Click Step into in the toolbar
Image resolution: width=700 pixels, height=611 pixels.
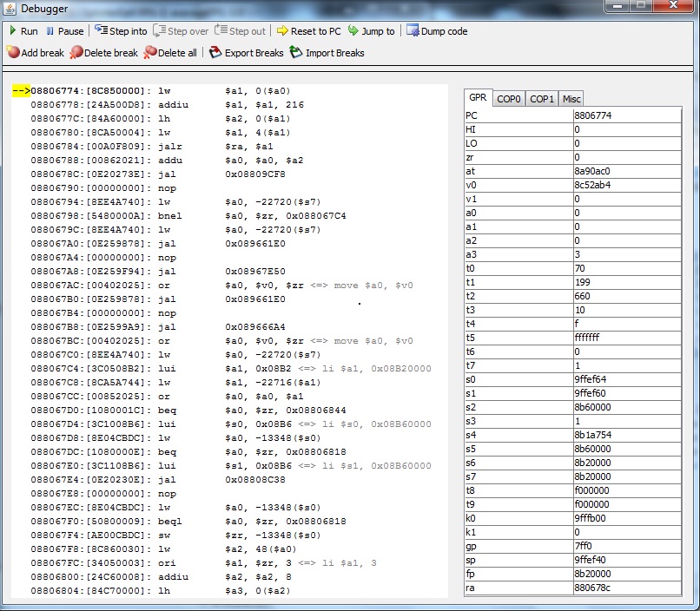click(x=121, y=31)
